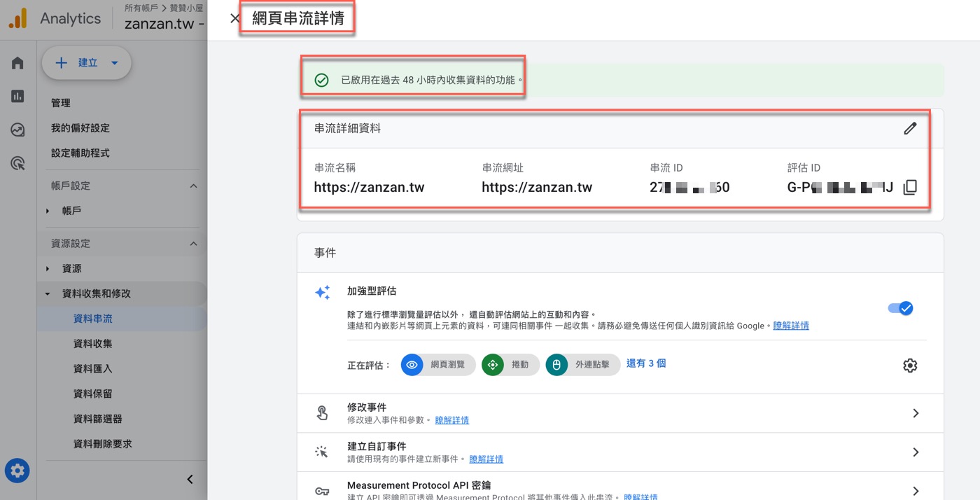Image resolution: width=980 pixels, height=500 pixels.
Task: Expand the 資源 tree item
Action: click(48, 269)
